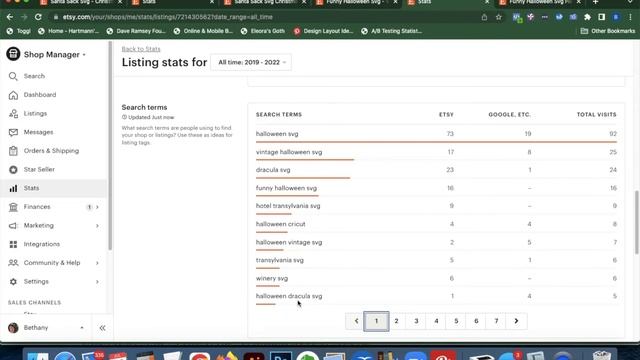Image resolution: width=640 pixels, height=360 pixels.
Task: Click 'halloween svg' search term
Action: coord(277,134)
